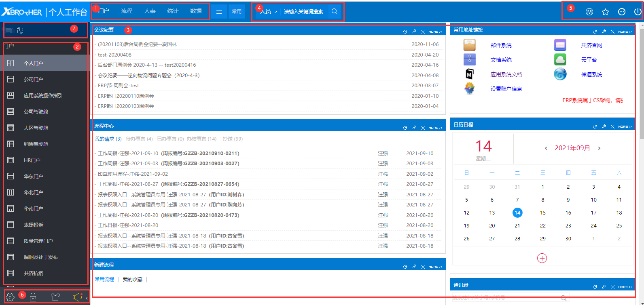
Task: Click the keyword search input field
Action: pyautogui.click(x=303, y=12)
